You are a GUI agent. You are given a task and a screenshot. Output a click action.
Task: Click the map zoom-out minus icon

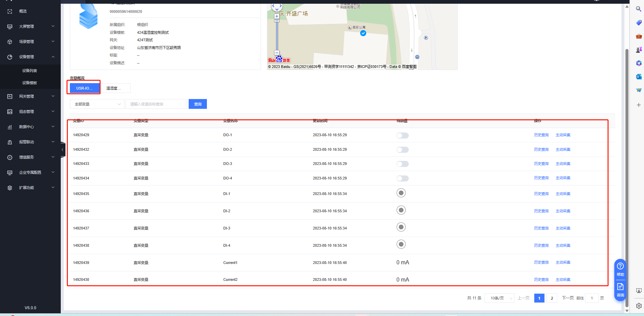click(277, 53)
